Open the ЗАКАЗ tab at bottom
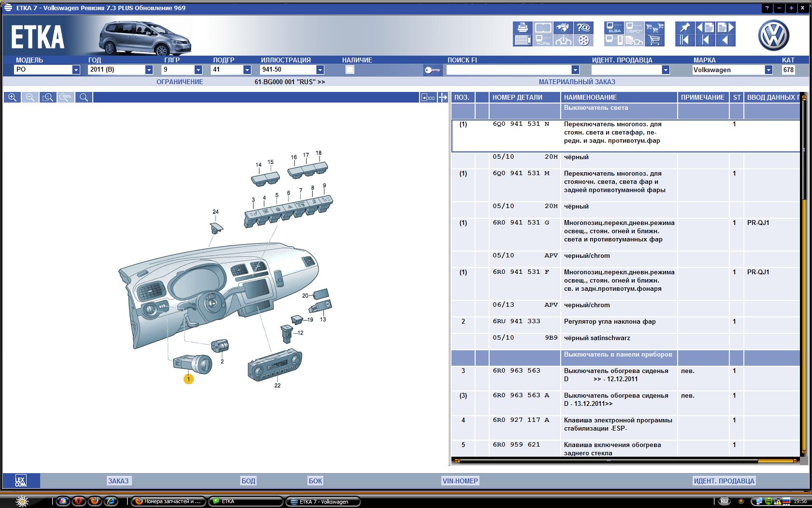812x508 pixels. 118,481
